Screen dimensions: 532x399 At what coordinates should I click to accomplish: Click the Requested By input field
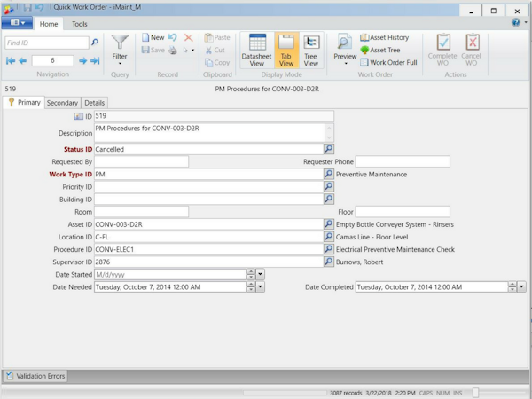(141, 162)
